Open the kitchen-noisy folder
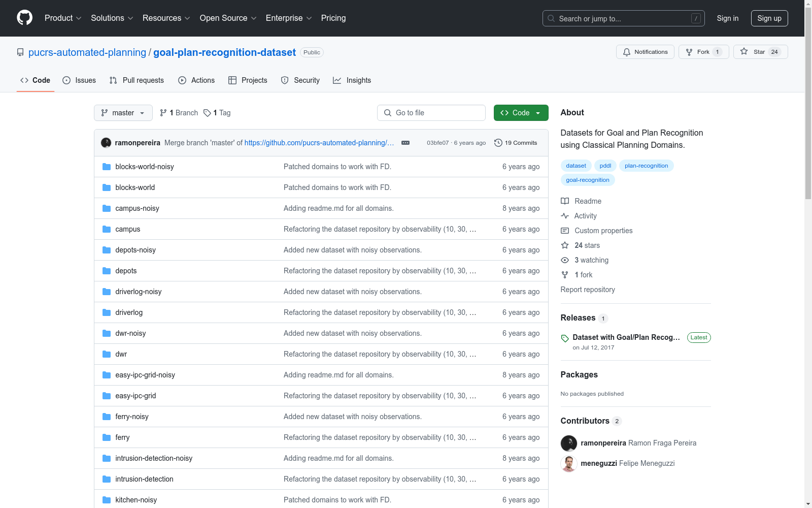The image size is (812, 508). click(136, 500)
